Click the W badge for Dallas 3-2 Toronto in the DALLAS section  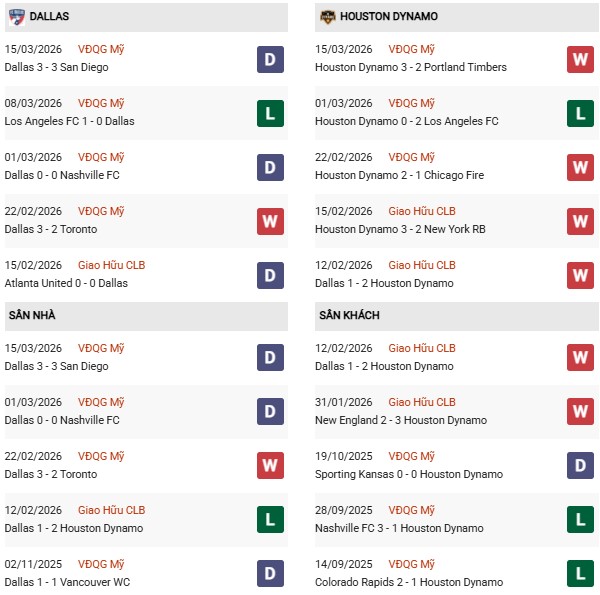[270, 221]
